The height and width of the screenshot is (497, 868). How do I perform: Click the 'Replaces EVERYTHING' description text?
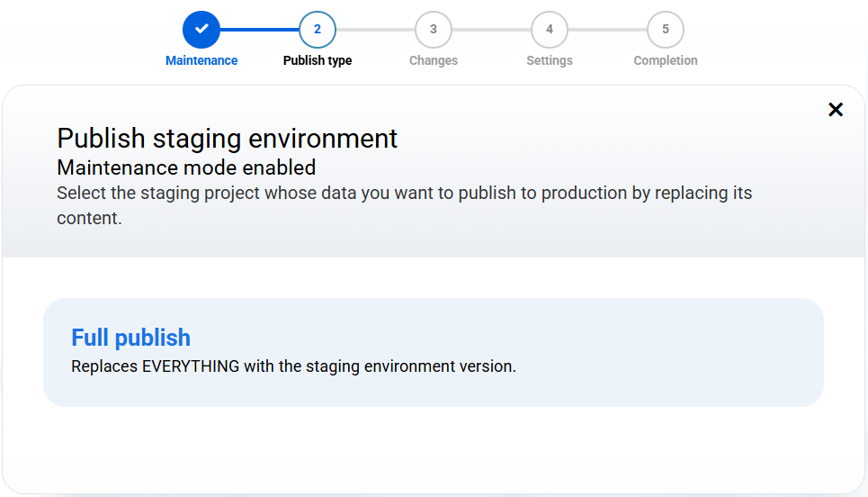(x=293, y=367)
